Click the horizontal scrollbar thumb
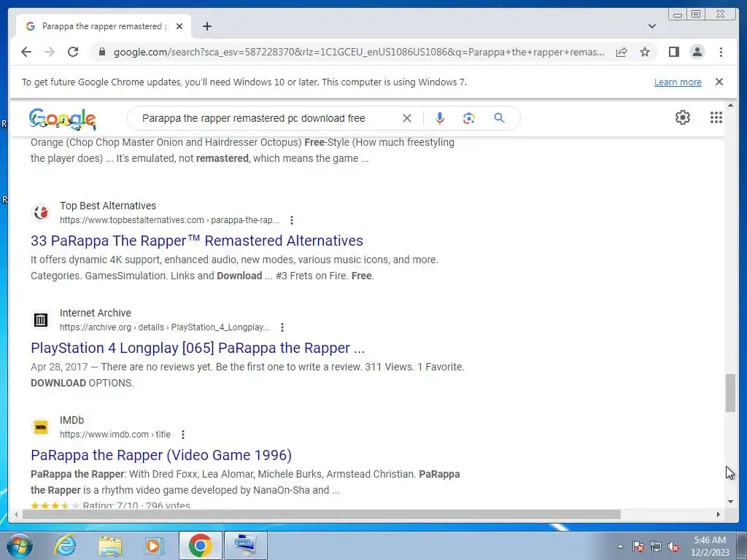 coord(322,514)
